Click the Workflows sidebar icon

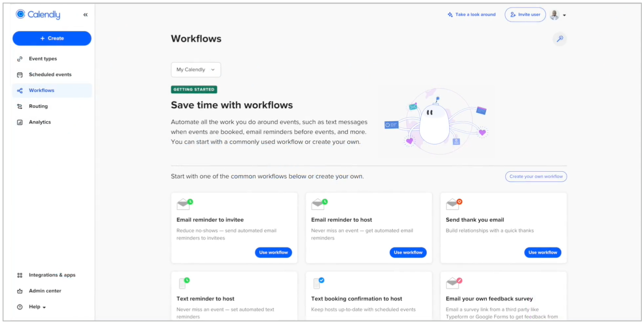coord(20,90)
